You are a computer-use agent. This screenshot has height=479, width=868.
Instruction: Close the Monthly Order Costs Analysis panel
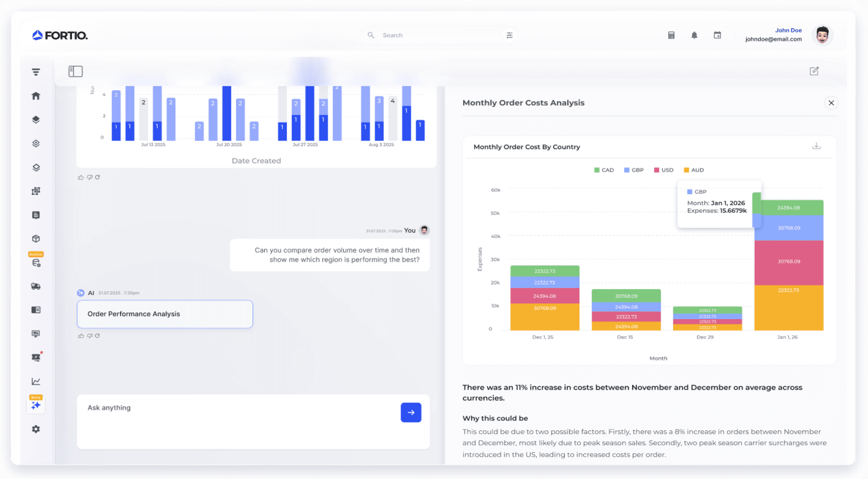click(831, 103)
